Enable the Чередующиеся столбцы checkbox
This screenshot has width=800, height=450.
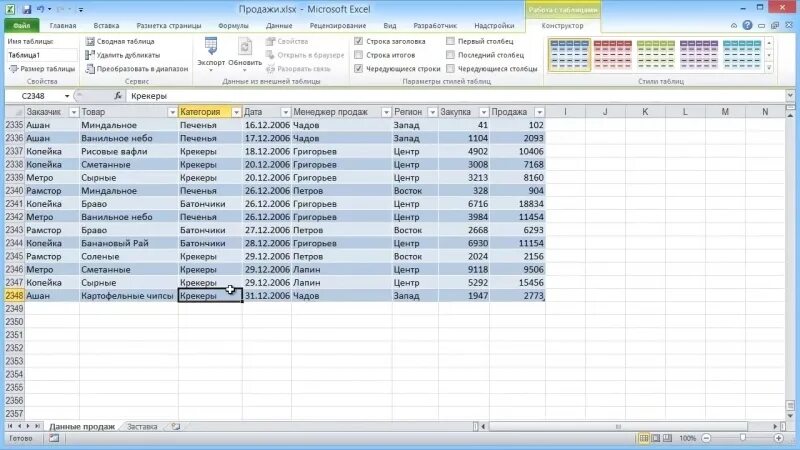tap(450, 68)
